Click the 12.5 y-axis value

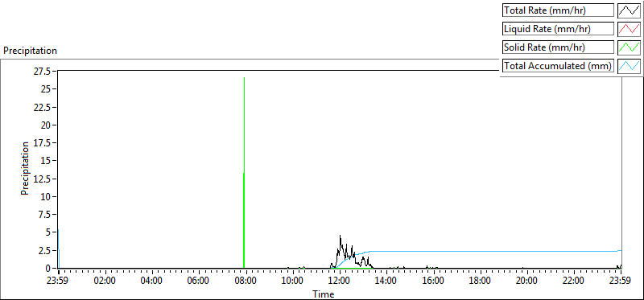pos(42,179)
